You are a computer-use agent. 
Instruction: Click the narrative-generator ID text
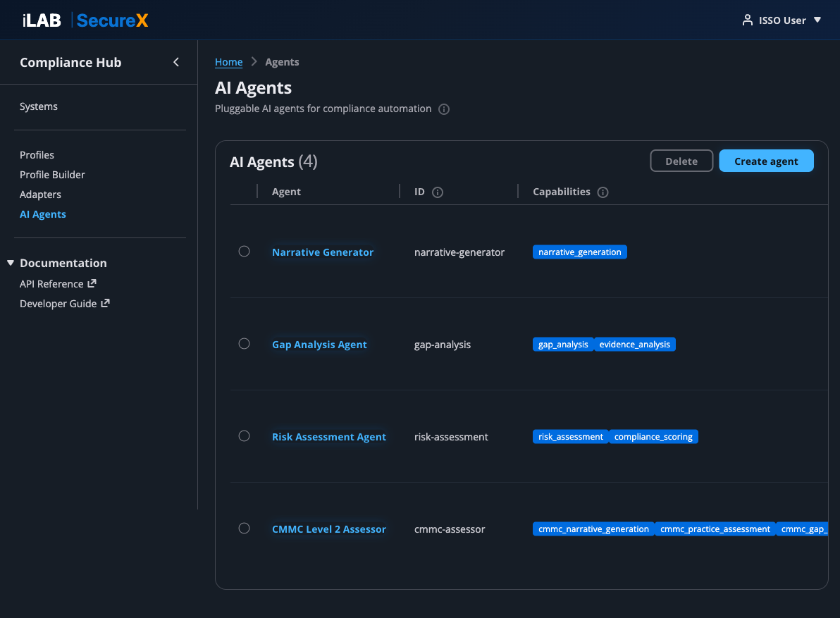[x=459, y=252]
